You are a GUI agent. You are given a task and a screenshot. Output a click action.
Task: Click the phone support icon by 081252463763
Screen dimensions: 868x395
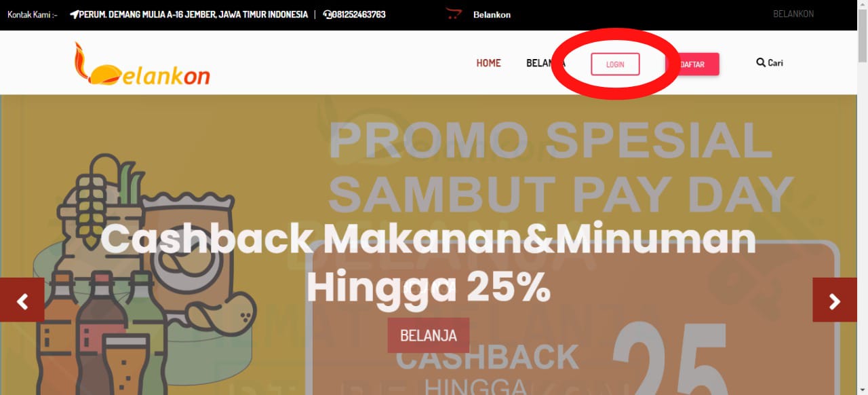(328, 14)
